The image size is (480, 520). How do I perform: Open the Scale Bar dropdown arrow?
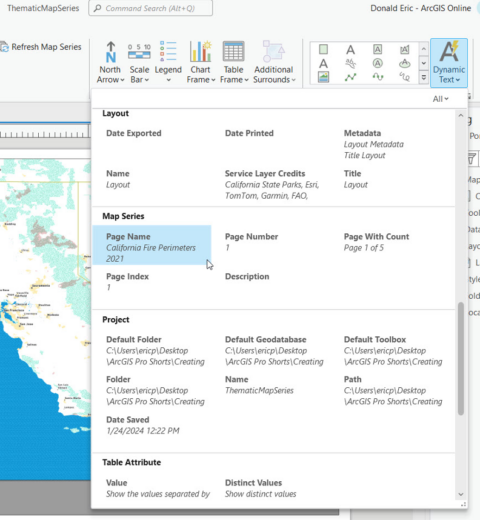(147, 80)
